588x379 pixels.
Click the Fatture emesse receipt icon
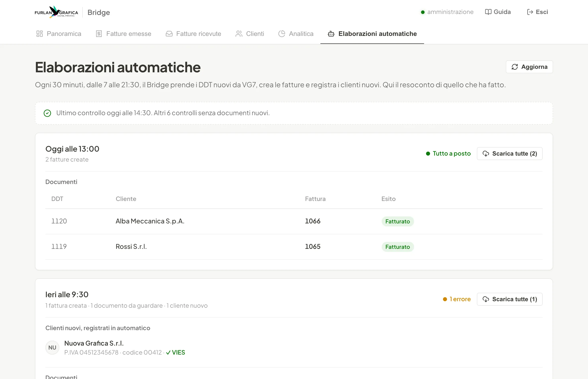point(99,34)
